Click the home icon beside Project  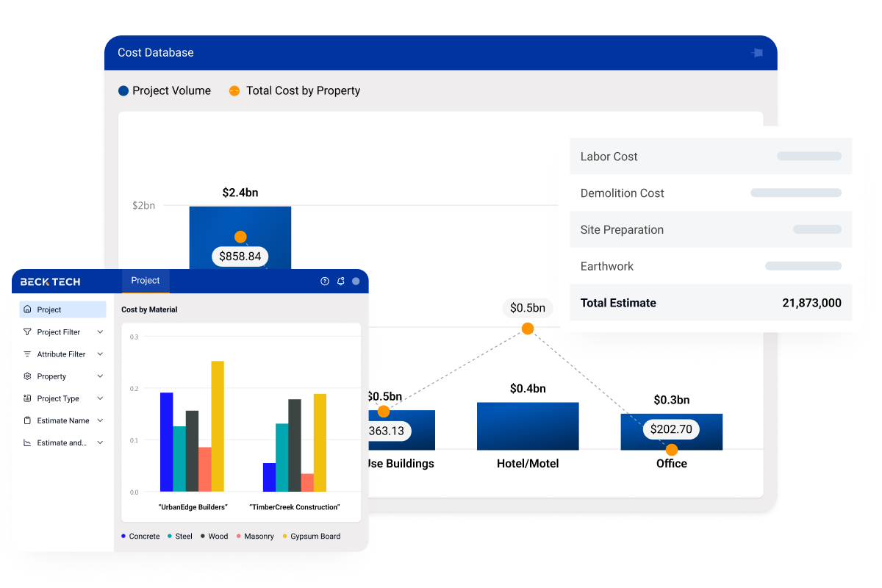(27, 309)
